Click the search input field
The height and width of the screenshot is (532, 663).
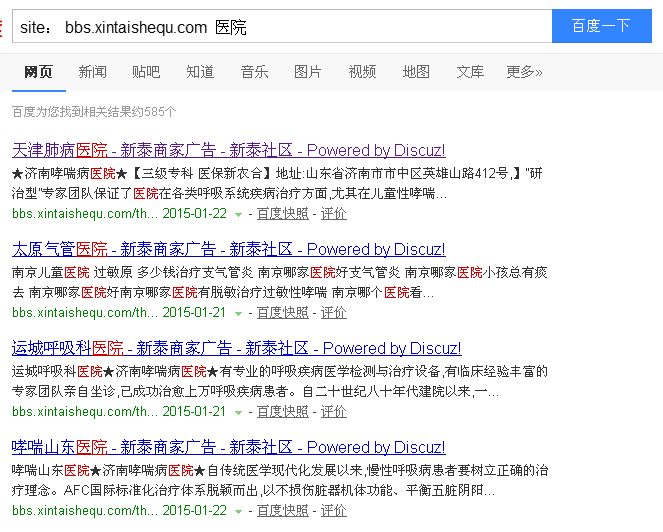coord(280,27)
